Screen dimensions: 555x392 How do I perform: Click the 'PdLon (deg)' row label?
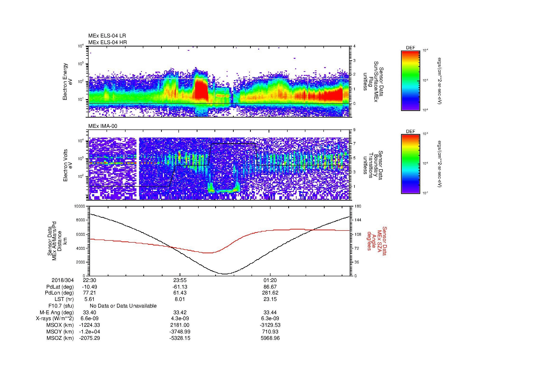tap(60, 293)
